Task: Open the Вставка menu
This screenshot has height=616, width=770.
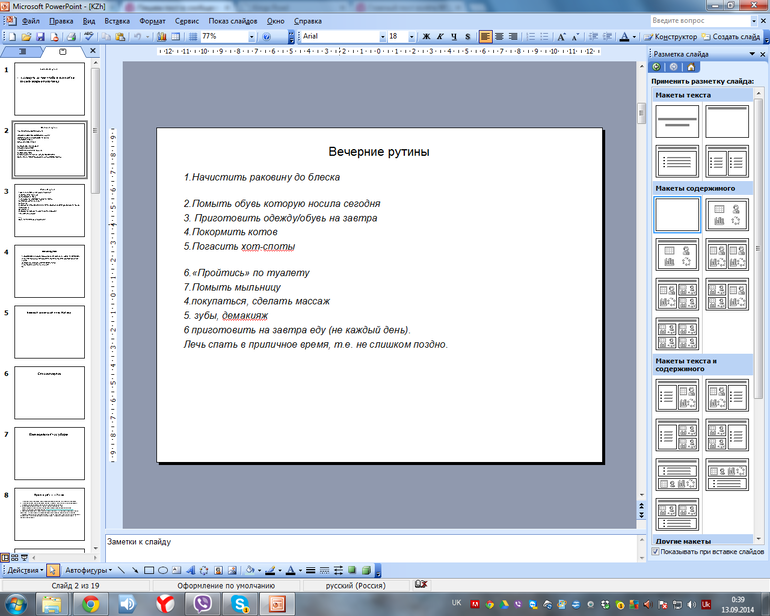Action: point(116,20)
